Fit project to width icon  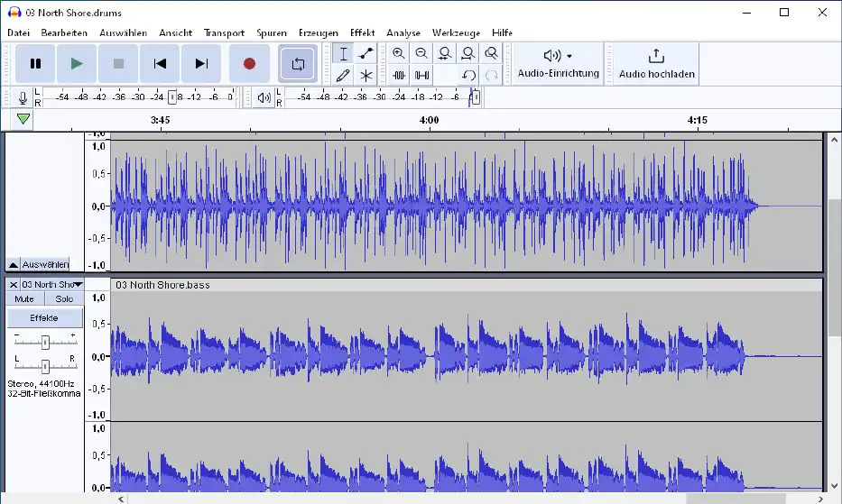(467, 54)
